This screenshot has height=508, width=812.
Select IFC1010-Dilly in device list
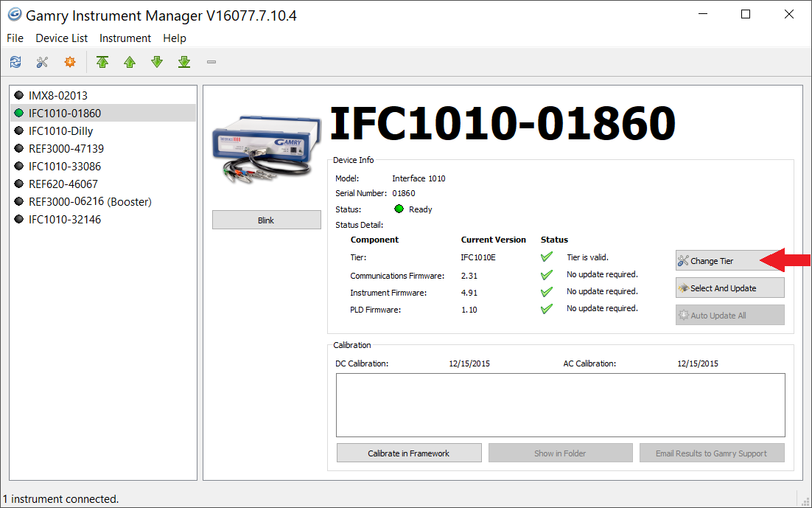point(103,131)
